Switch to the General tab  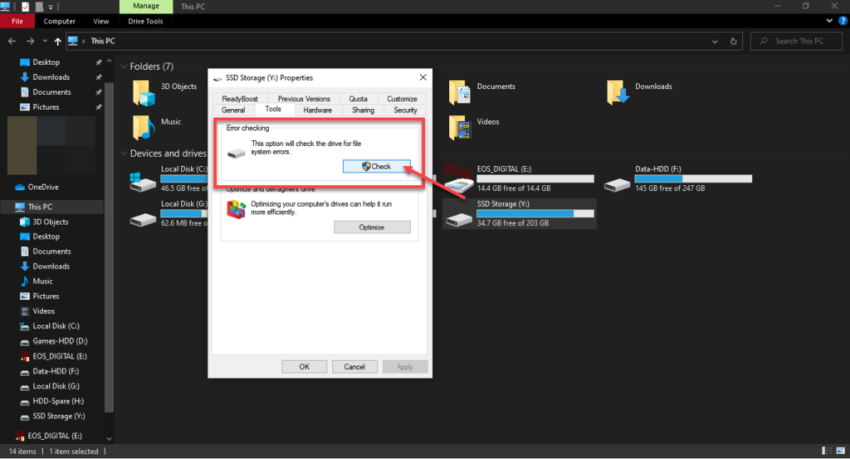[x=234, y=110]
